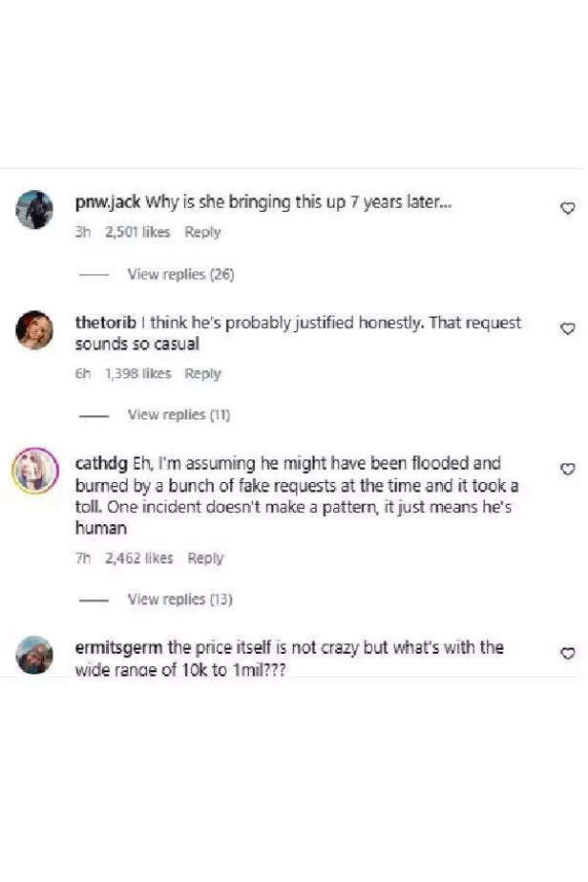Tap the heart icon on ermitsgerm's comment
This screenshot has width=588, height=882.
click(568, 652)
